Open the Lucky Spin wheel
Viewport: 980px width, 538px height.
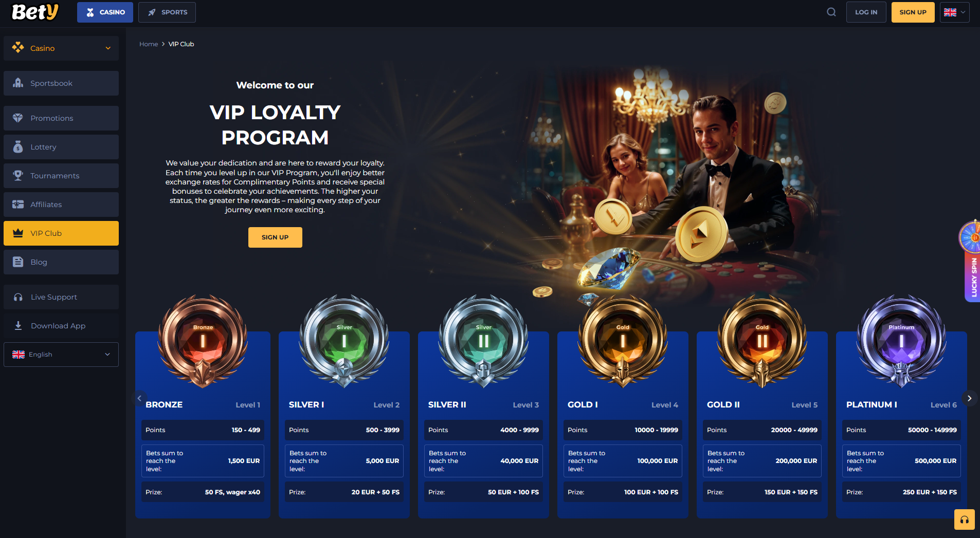(x=971, y=261)
